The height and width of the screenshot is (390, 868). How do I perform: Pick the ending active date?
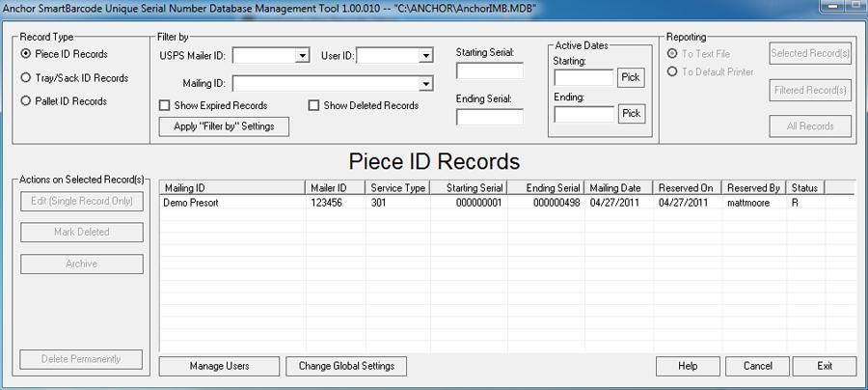click(x=631, y=114)
